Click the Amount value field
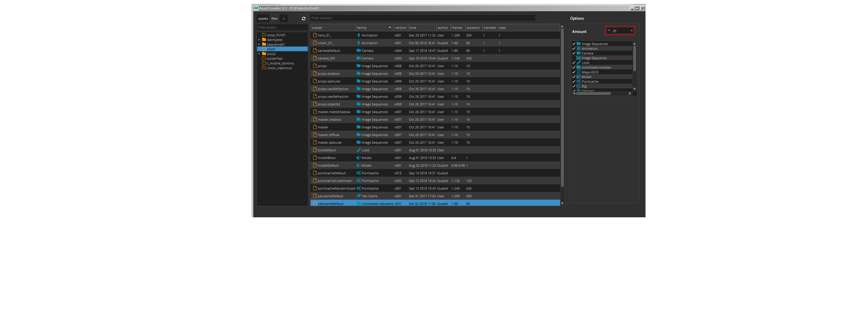This screenshot has height=318, width=868. tap(620, 31)
